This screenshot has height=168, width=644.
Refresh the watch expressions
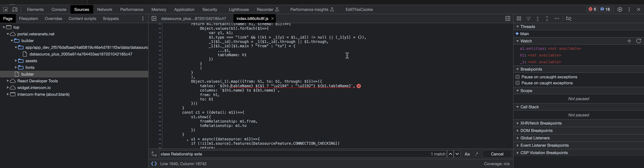pyautogui.click(x=639, y=41)
